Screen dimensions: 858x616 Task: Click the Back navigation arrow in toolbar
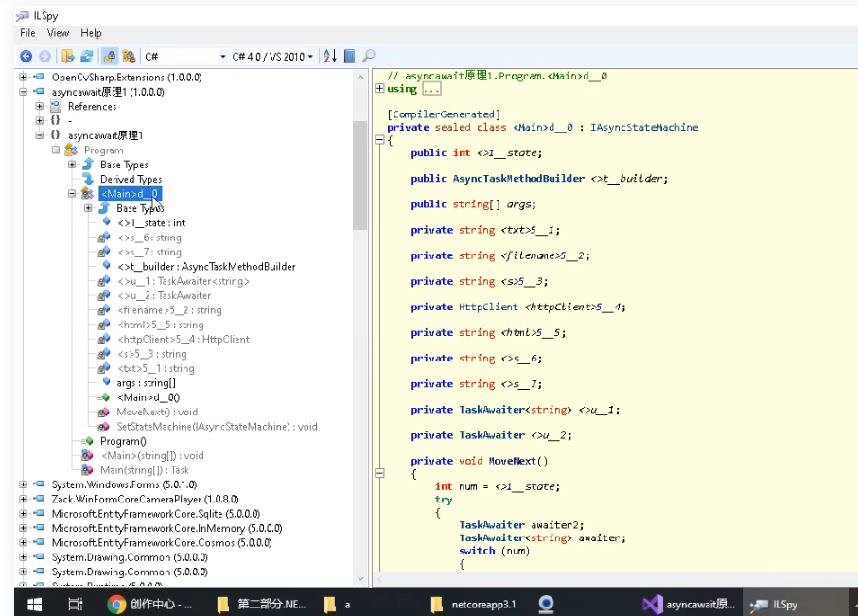[26, 56]
